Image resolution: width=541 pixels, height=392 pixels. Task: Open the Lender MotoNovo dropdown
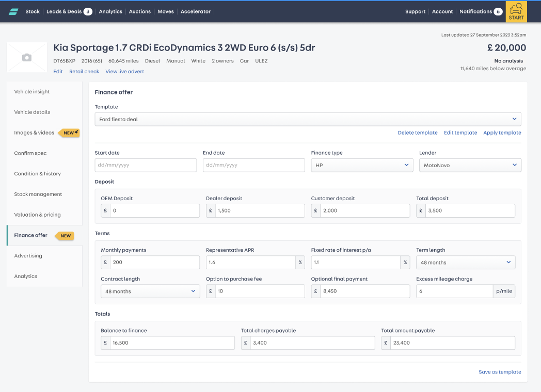tap(470, 165)
